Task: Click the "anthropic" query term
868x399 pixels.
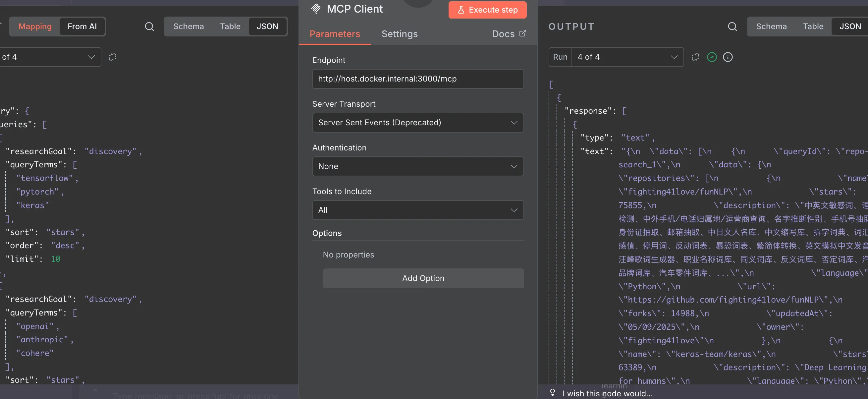Action: pos(42,339)
